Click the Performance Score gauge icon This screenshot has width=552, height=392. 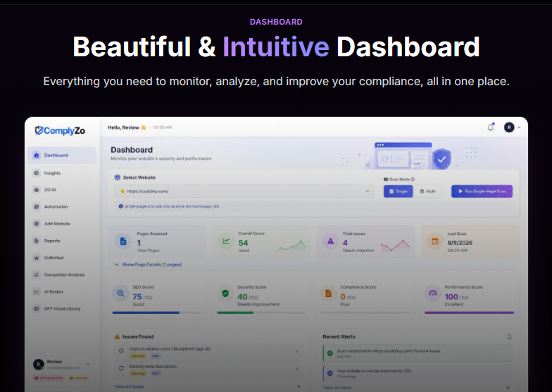433,293
